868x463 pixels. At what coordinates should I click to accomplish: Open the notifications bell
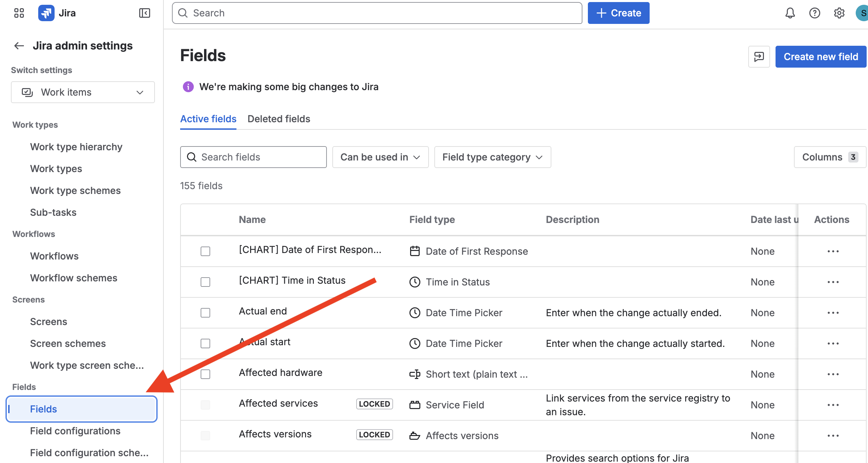790,13
